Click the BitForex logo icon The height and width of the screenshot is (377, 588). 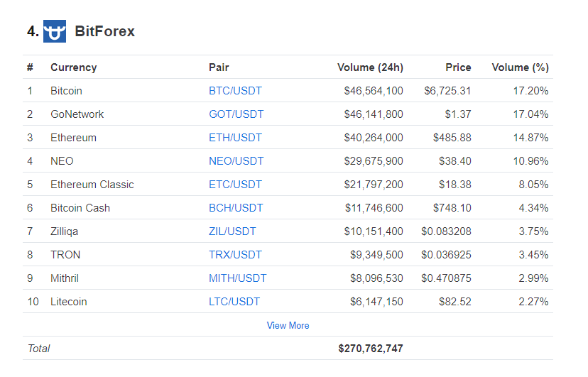tap(55, 31)
